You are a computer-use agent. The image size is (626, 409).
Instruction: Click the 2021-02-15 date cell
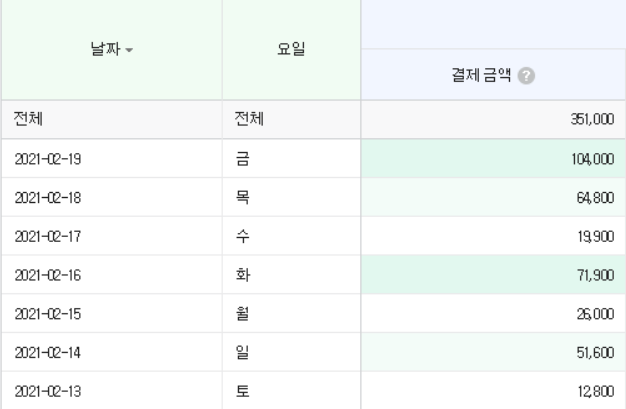[x=112, y=314]
